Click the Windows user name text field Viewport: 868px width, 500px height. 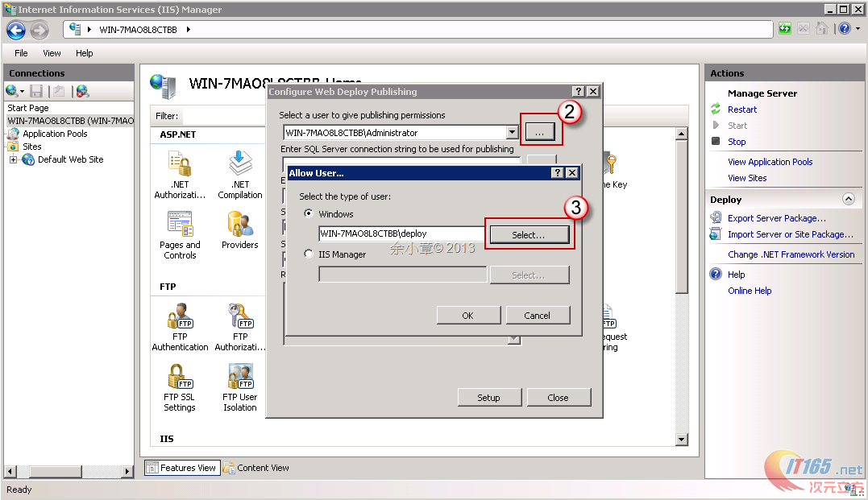tap(402, 233)
